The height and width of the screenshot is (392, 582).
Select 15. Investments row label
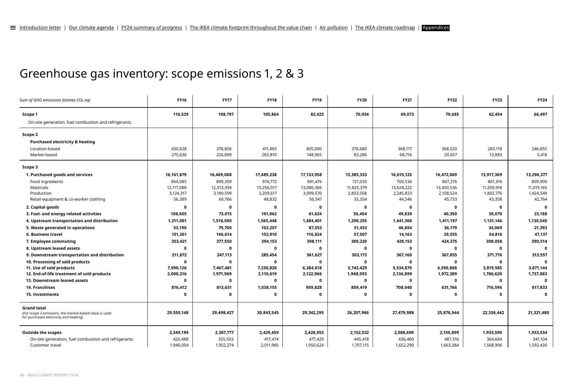tap(42, 294)
